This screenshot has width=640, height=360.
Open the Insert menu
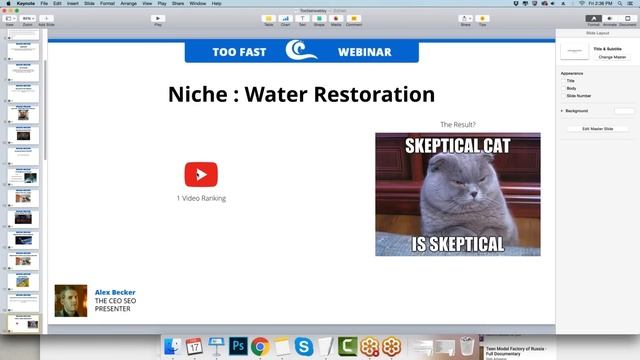[x=73, y=3]
